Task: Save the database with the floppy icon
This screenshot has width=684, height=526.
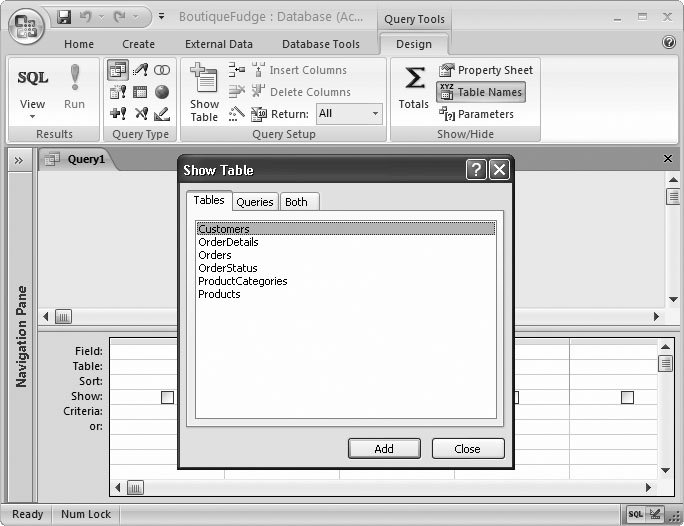Action: pyautogui.click(x=65, y=17)
